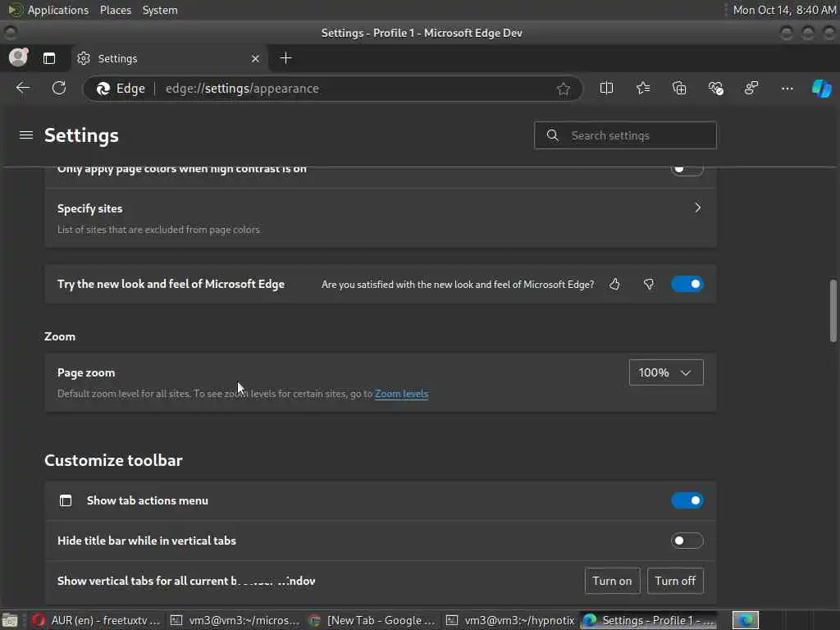Expand Specify sites with chevron
Screen dimensions: 840x630
697,208
